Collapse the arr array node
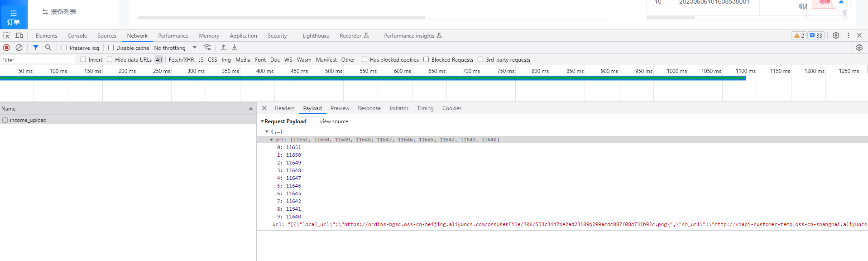The width and height of the screenshot is (868, 261). (271, 140)
